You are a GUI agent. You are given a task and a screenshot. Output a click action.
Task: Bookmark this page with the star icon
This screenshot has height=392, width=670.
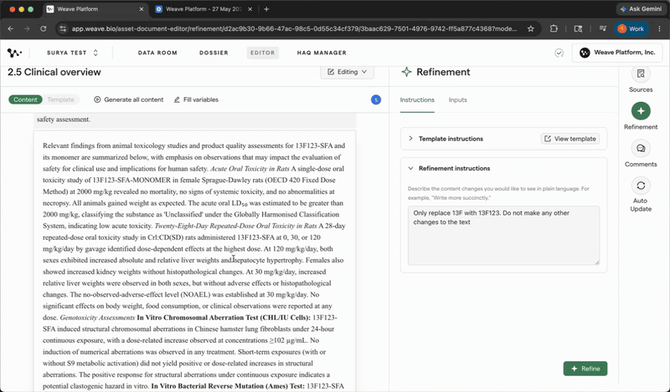(531, 29)
